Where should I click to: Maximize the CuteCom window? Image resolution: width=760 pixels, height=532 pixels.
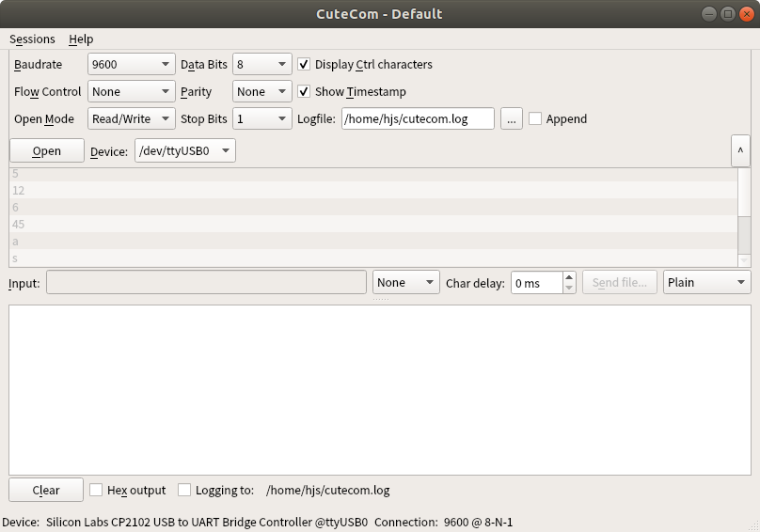coord(727,13)
